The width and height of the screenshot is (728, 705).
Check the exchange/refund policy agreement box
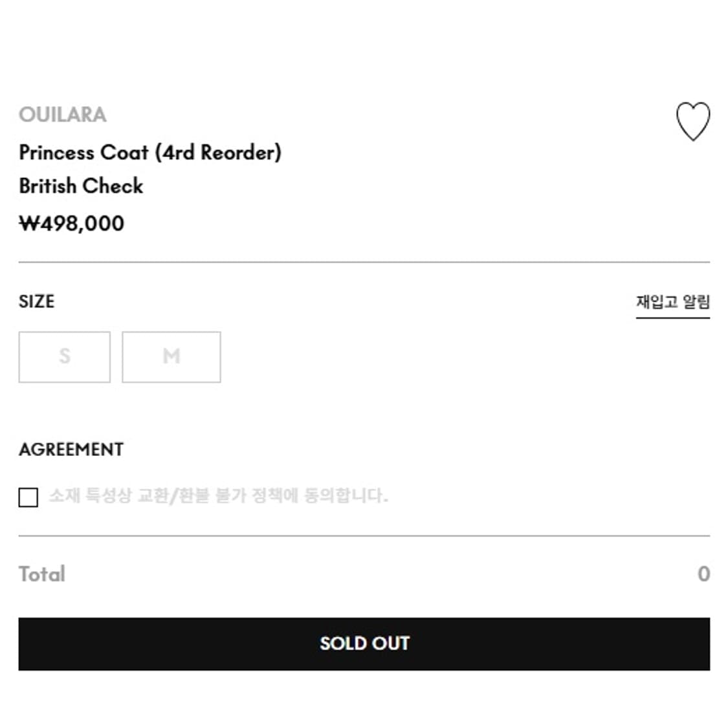[x=28, y=497]
